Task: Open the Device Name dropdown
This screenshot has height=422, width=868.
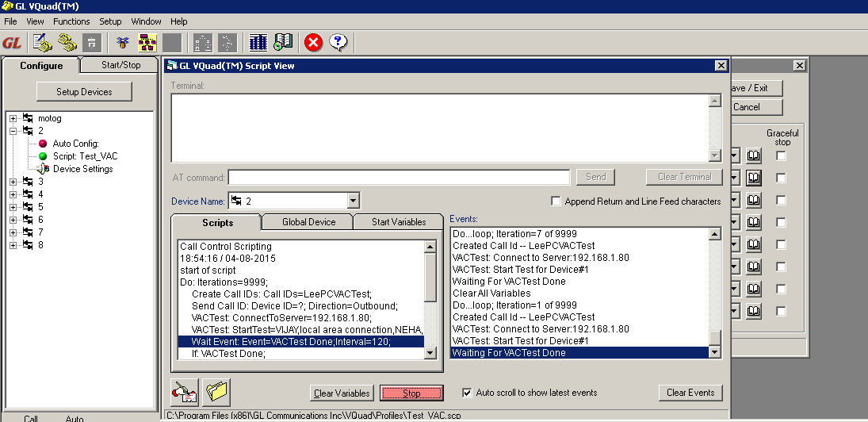Action: [x=354, y=201]
